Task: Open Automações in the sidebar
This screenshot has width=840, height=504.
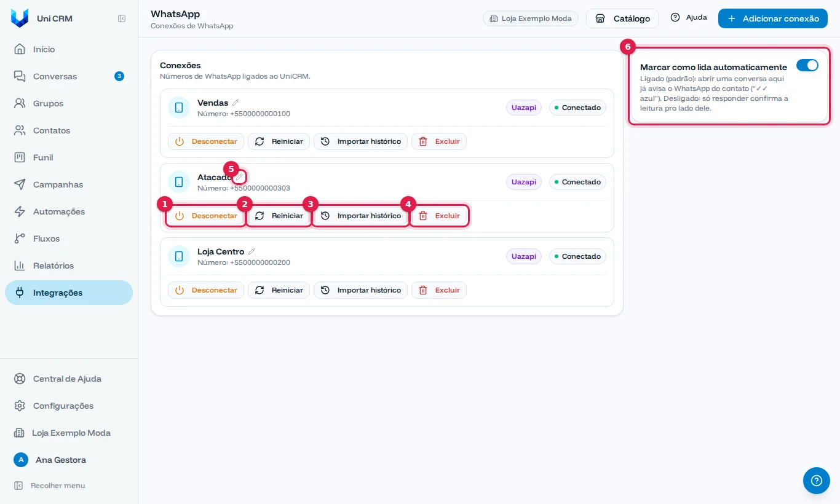Action: [x=69, y=211]
